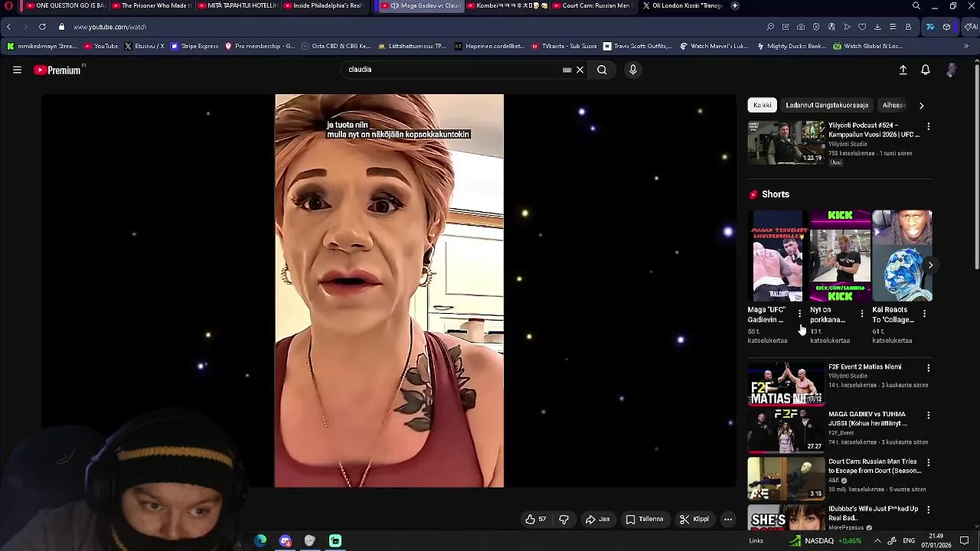Open options for Maga "UFC" Gadievin short
Screen dimensions: 980x551
(x=799, y=315)
